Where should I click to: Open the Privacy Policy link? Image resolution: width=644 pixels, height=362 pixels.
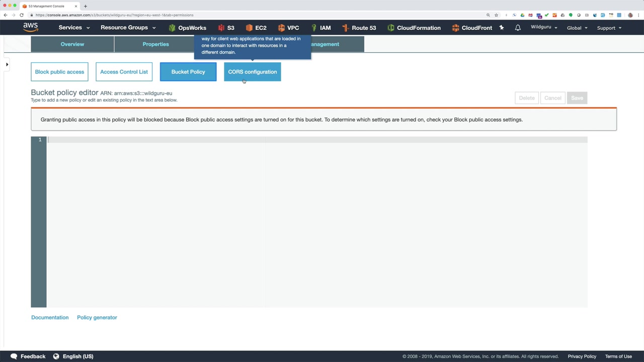pos(582,356)
